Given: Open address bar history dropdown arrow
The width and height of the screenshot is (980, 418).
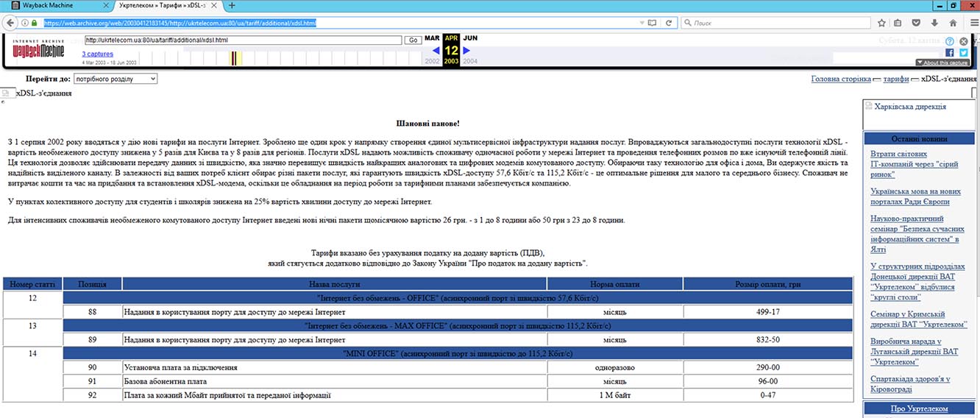Looking at the screenshot, I should pos(644,23).
